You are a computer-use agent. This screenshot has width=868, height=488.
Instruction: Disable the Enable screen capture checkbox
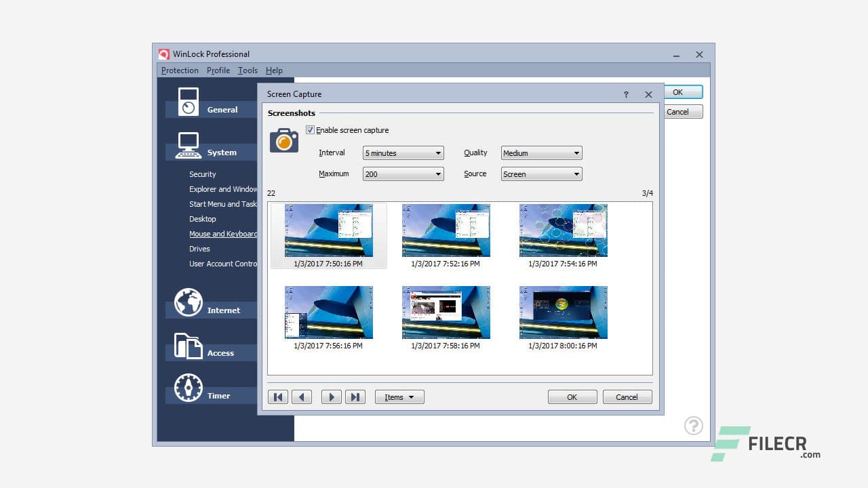point(310,130)
